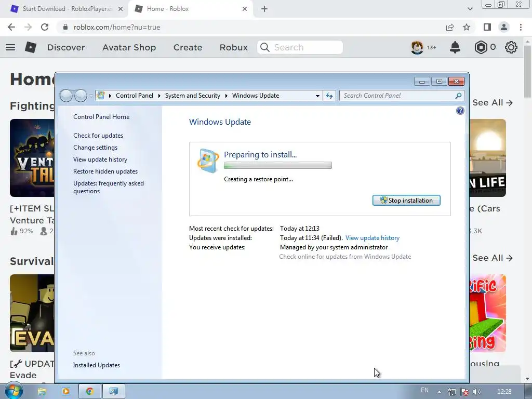
Task: Click the share page icon in address bar
Action: point(450,27)
